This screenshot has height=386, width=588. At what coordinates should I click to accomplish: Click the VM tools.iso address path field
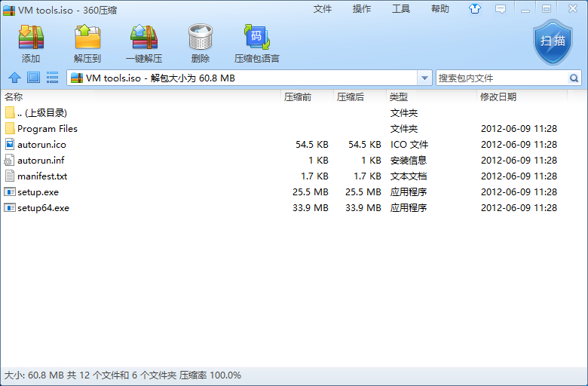[x=242, y=78]
